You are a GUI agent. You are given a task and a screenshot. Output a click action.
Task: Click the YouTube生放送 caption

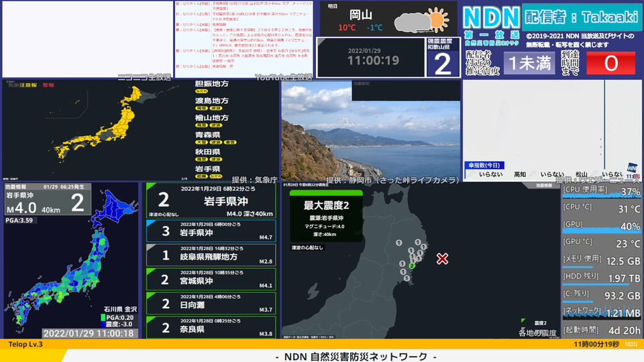point(283,76)
